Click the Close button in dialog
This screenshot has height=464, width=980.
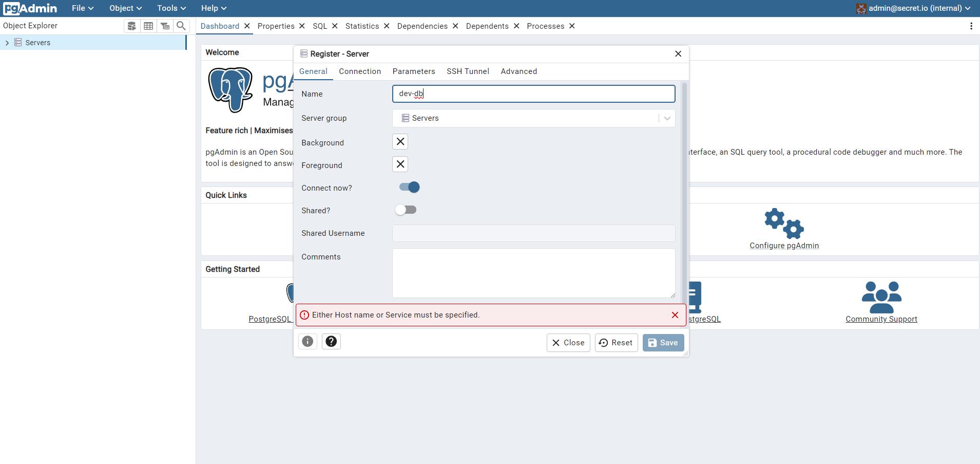(x=568, y=343)
